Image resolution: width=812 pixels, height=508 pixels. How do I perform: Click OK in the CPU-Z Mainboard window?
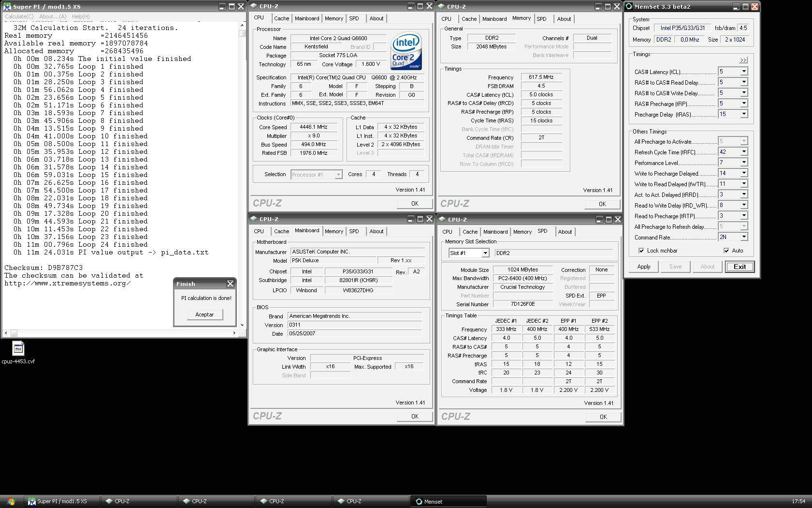pyautogui.click(x=415, y=416)
